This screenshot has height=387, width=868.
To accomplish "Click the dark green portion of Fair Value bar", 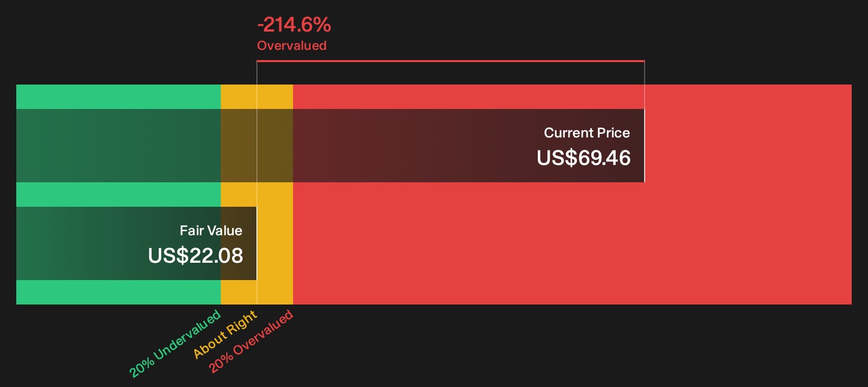I will click(118, 244).
